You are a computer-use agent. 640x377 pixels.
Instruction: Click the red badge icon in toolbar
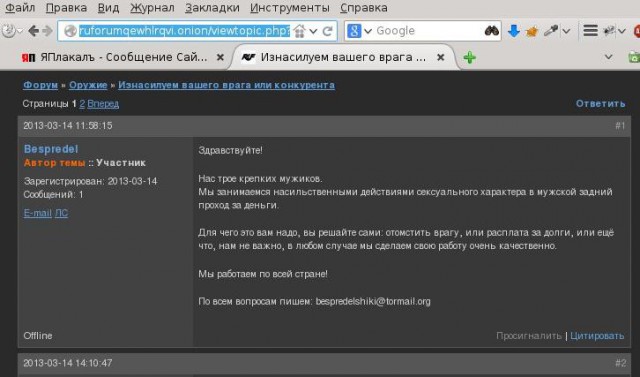636,31
